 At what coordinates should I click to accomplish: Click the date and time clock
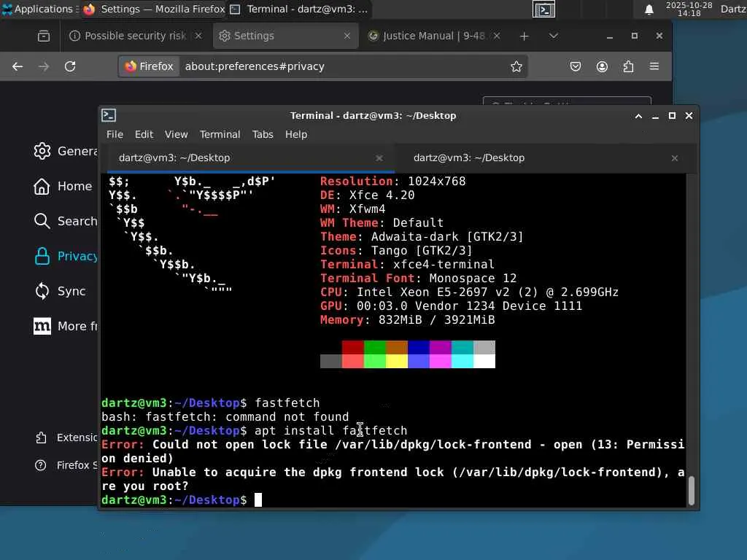(689, 9)
